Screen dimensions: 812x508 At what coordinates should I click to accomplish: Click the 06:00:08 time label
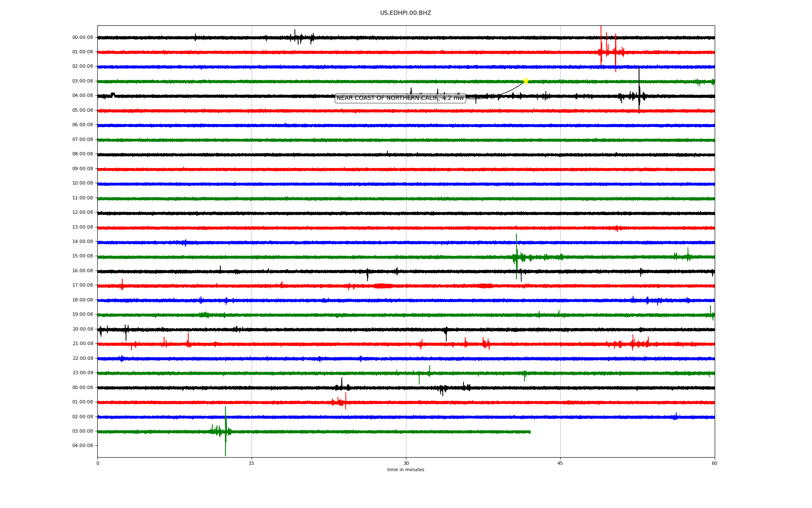[x=82, y=125]
